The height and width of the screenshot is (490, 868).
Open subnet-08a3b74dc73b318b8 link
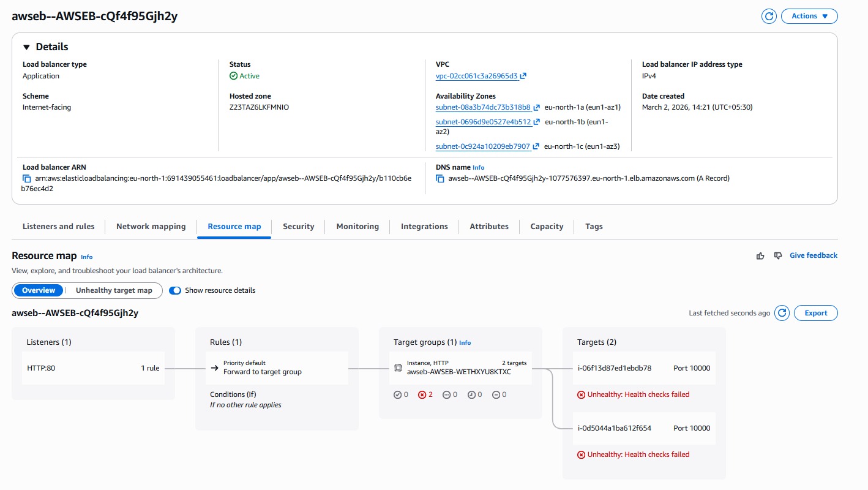[482, 107]
